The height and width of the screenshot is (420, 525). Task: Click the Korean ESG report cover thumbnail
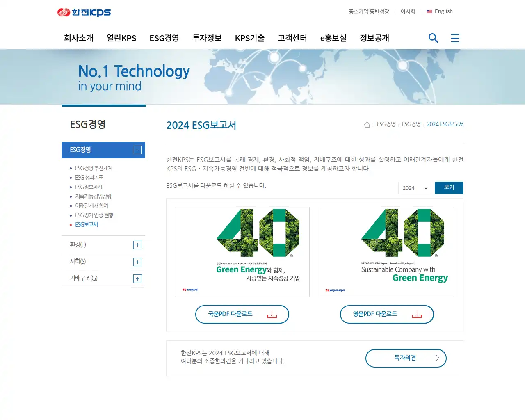tap(242, 251)
